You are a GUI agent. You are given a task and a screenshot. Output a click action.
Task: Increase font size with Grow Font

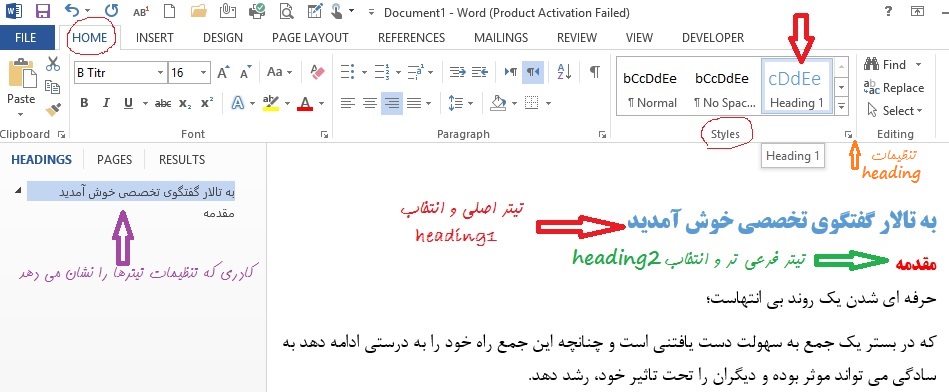(x=223, y=73)
